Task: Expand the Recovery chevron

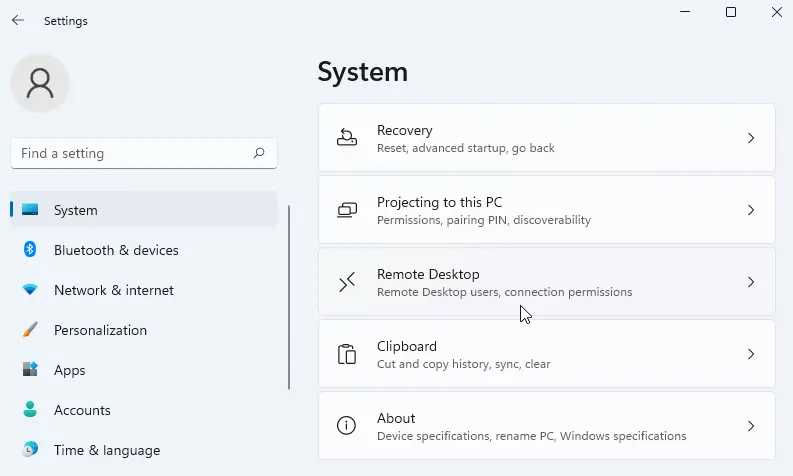Action: point(751,138)
